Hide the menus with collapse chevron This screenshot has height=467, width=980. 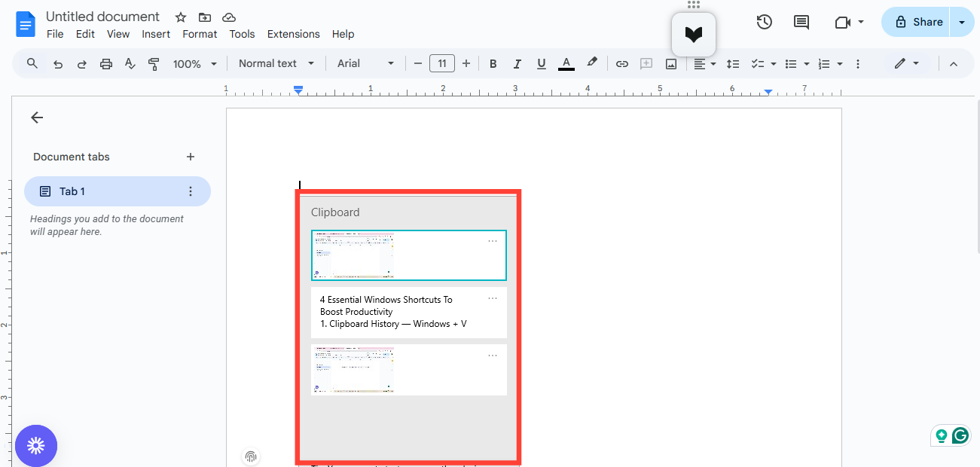click(953, 64)
